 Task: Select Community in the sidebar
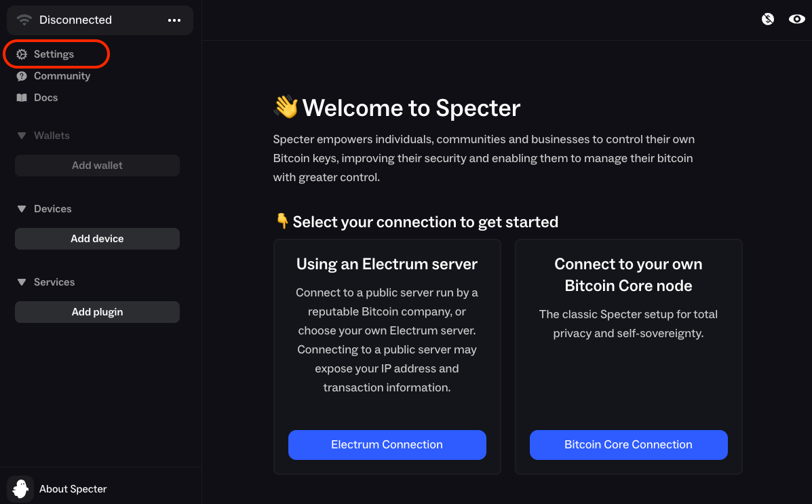point(62,75)
